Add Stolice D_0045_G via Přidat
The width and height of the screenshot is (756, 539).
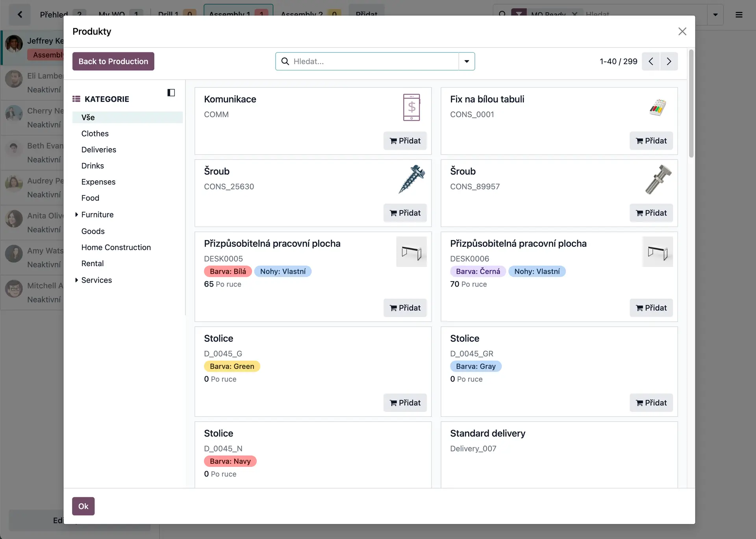click(405, 403)
